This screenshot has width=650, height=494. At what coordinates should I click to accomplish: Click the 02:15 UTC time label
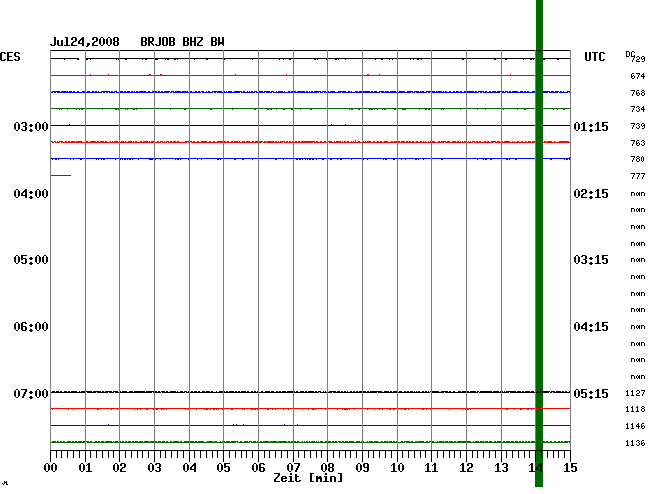point(591,194)
